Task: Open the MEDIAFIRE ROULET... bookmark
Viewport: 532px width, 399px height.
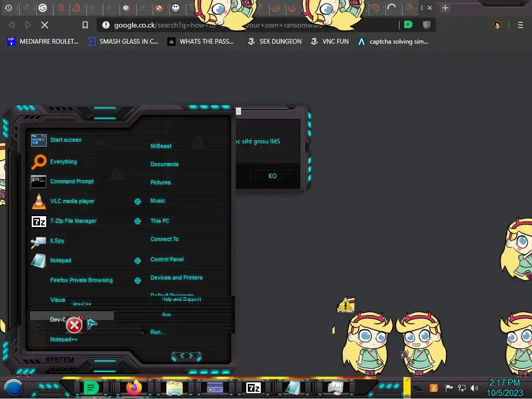Action: [x=43, y=42]
